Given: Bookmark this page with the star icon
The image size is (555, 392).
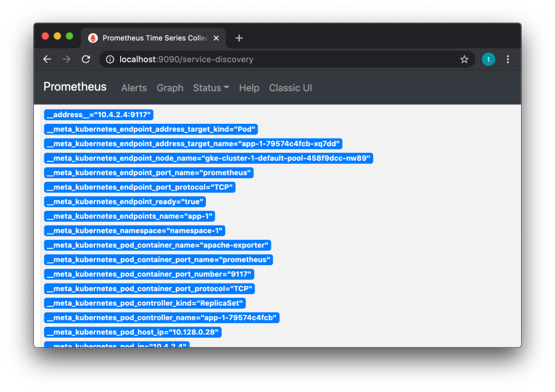Looking at the screenshot, I should point(464,59).
